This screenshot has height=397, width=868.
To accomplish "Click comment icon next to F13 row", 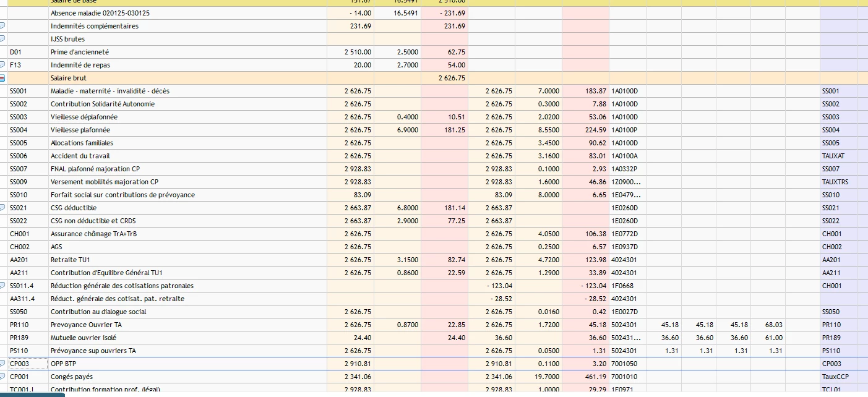I will (2, 65).
